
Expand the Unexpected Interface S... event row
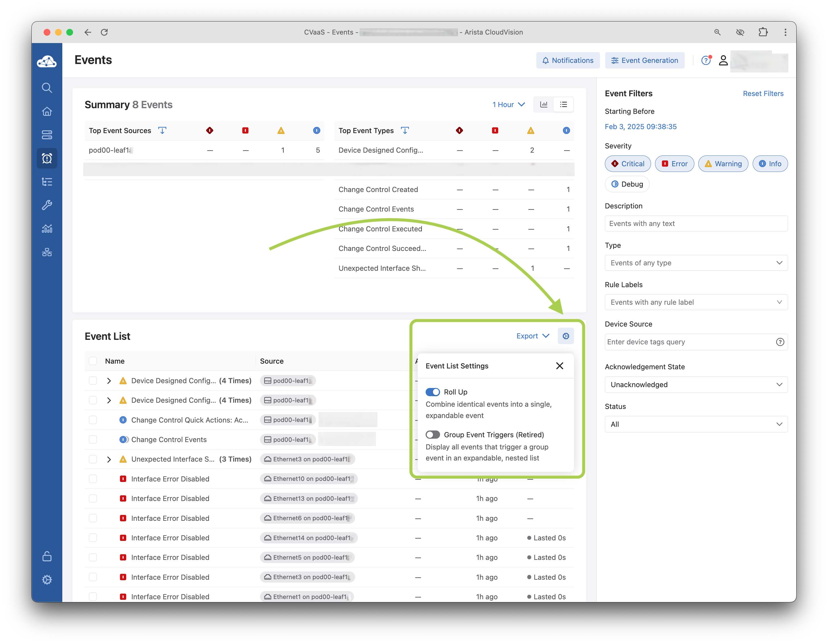coord(109,459)
